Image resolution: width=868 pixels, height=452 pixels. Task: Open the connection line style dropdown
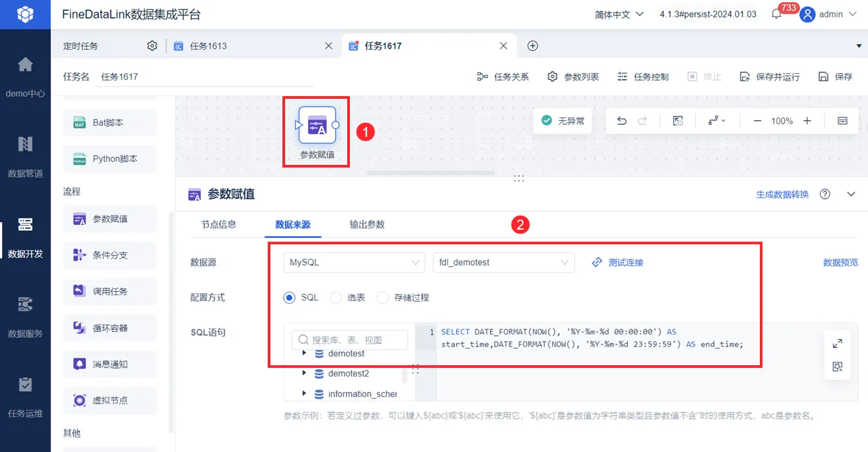point(716,121)
